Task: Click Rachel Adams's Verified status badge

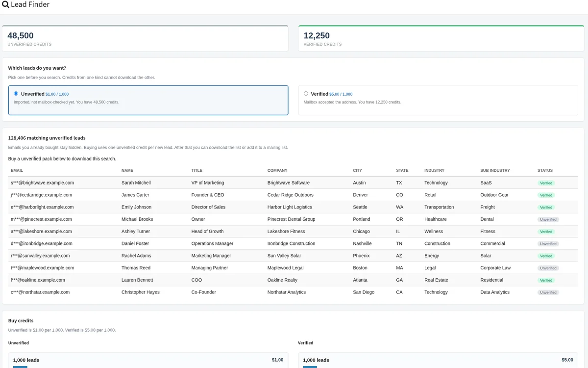Action: [x=546, y=256]
